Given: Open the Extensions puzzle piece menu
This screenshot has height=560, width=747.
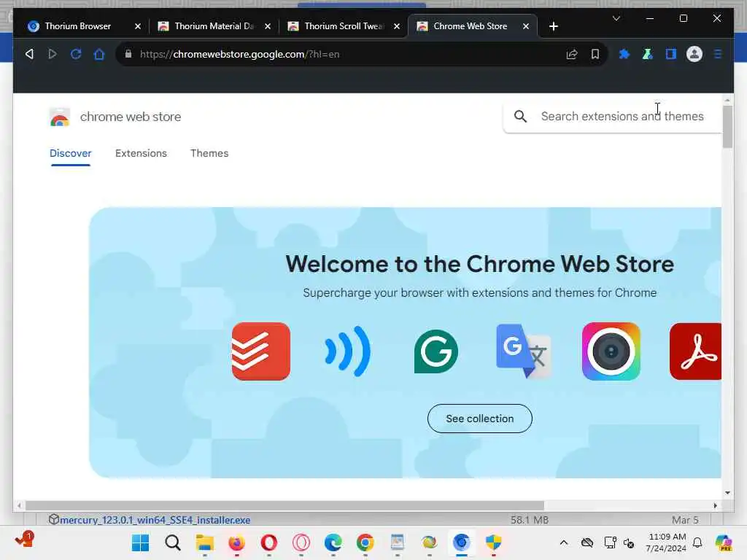Looking at the screenshot, I should pyautogui.click(x=624, y=54).
